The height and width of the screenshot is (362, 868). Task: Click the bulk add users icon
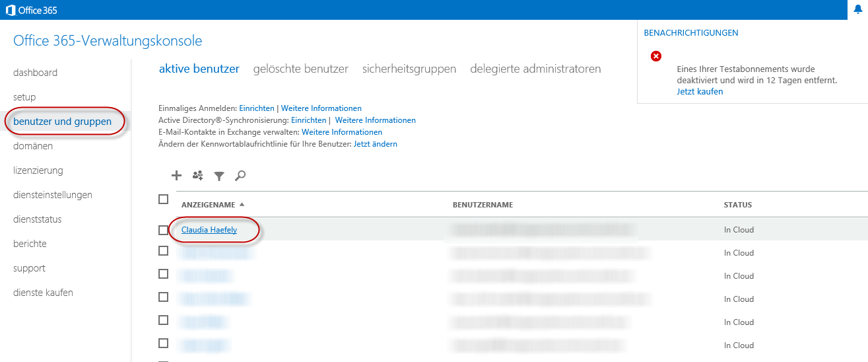[x=197, y=175]
